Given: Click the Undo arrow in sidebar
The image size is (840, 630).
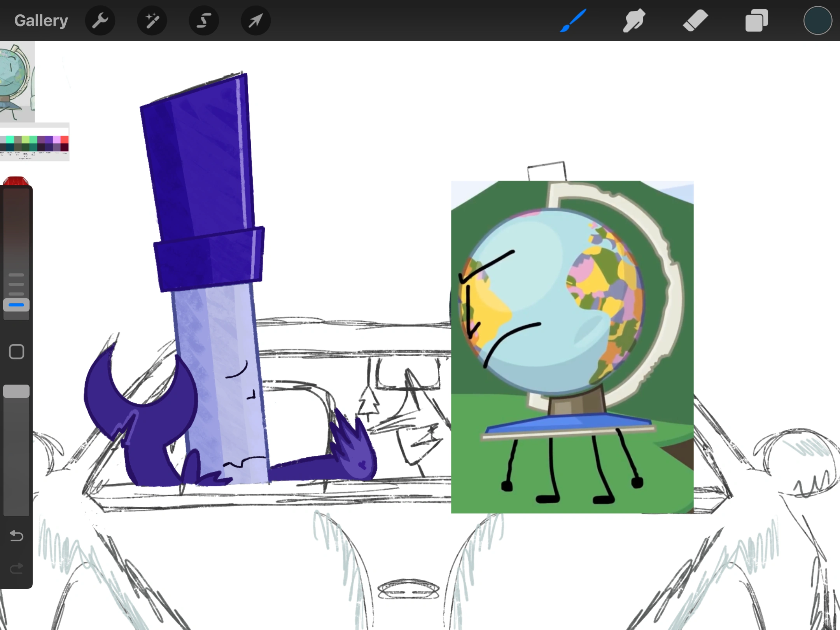Looking at the screenshot, I should 16,536.
